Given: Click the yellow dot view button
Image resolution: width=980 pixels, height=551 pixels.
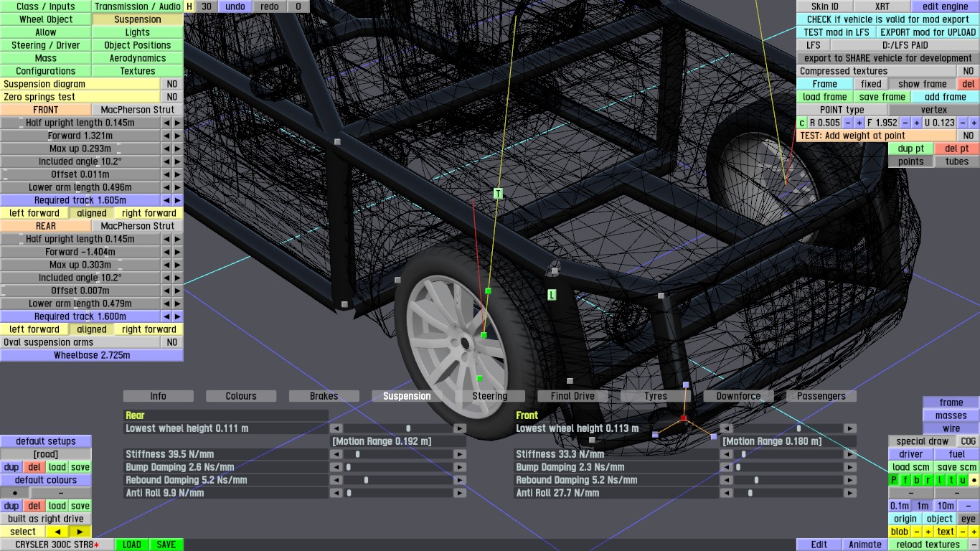Looking at the screenshot, I should point(974,480).
